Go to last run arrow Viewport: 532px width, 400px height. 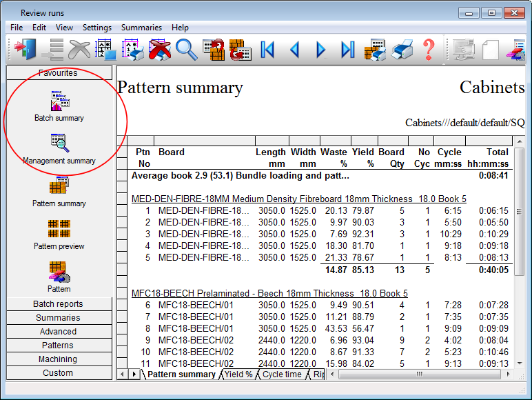coord(348,50)
